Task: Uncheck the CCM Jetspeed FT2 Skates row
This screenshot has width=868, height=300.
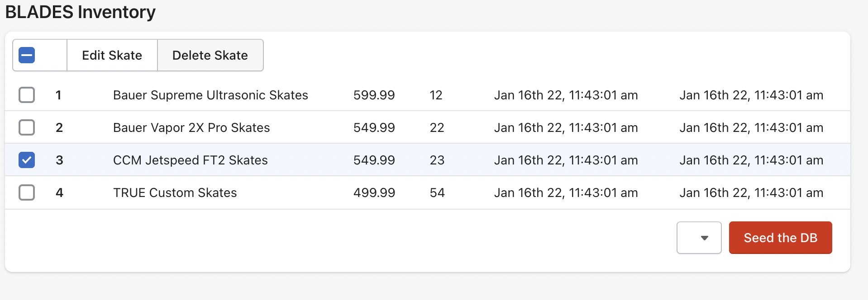Action: (x=27, y=160)
